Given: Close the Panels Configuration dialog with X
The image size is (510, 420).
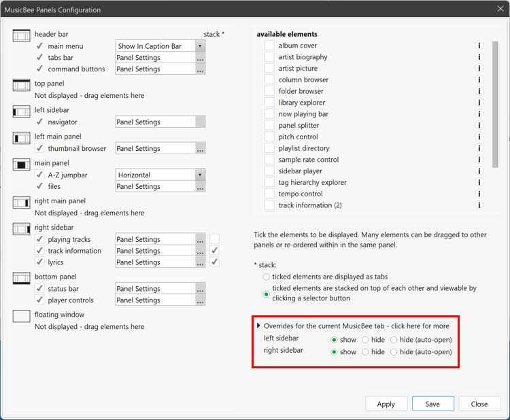Looking at the screenshot, I should pyautogui.click(x=500, y=9).
